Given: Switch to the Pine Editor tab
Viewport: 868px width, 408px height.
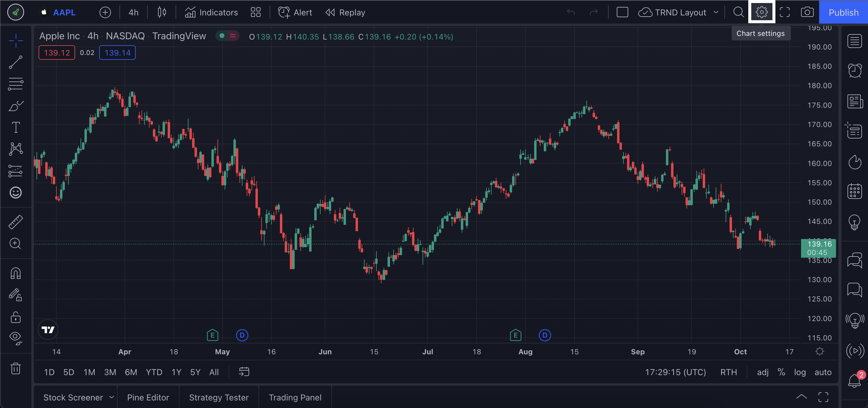Looking at the screenshot, I should 148,397.
